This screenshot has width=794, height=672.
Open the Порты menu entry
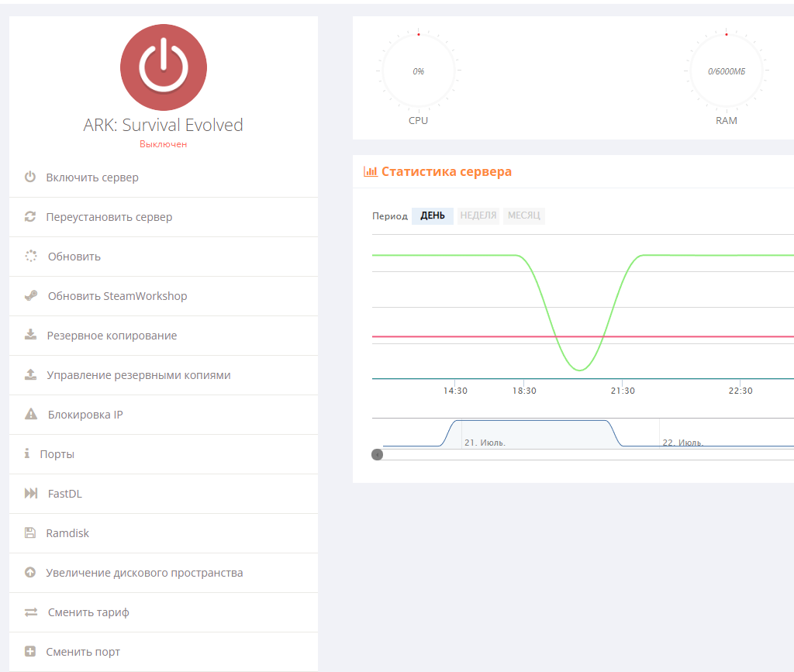click(x=164, y=454)
